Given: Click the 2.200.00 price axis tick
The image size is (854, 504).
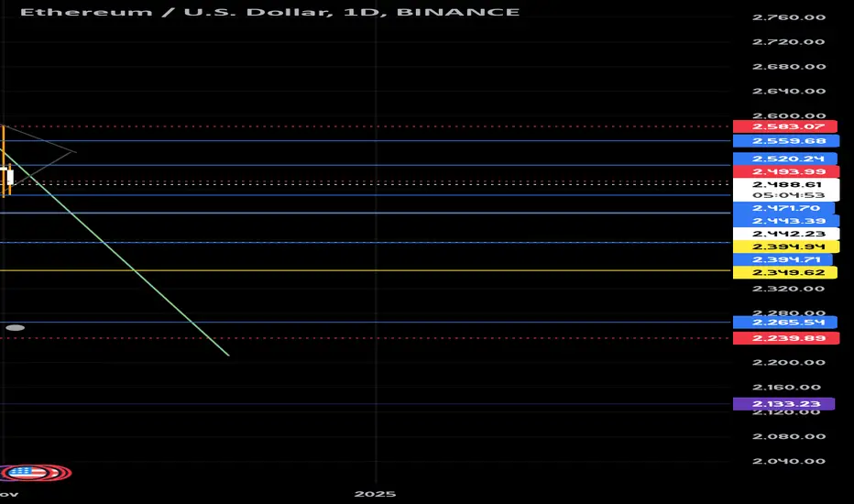Looking at the screenshot, I should click(789, 362).
